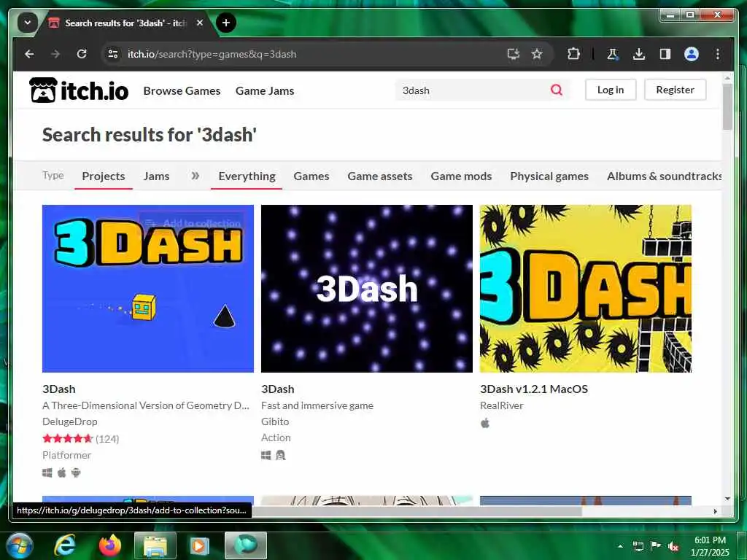
Task: Click Apple icon under DelugeDrop's 3Dash
Action: click(x=61, y=472)
